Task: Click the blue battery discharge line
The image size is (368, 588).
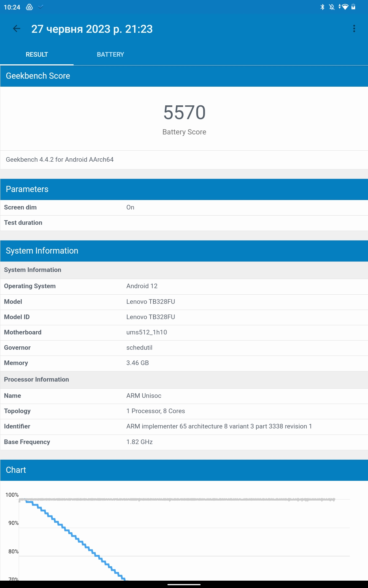Action: click(x=77, y=538)
